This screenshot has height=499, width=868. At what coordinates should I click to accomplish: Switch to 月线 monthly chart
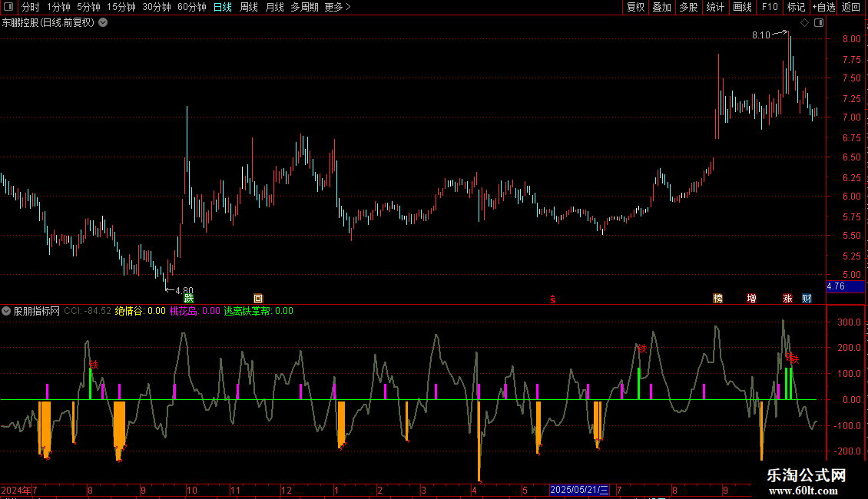click(274, 7)
